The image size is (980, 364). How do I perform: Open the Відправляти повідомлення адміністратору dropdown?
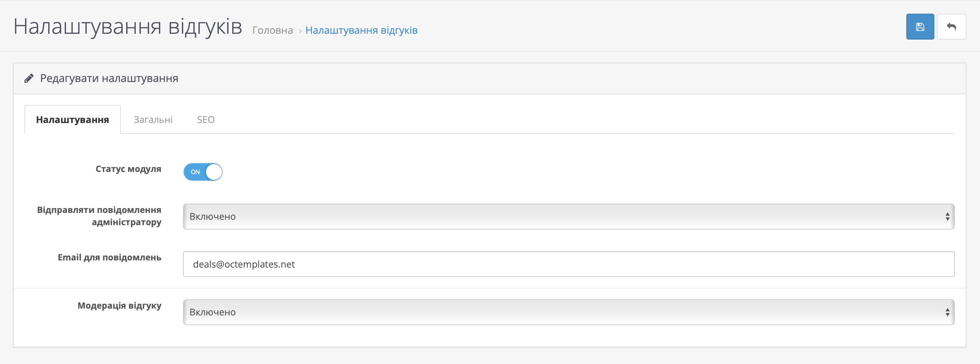(x=568, y=216)
